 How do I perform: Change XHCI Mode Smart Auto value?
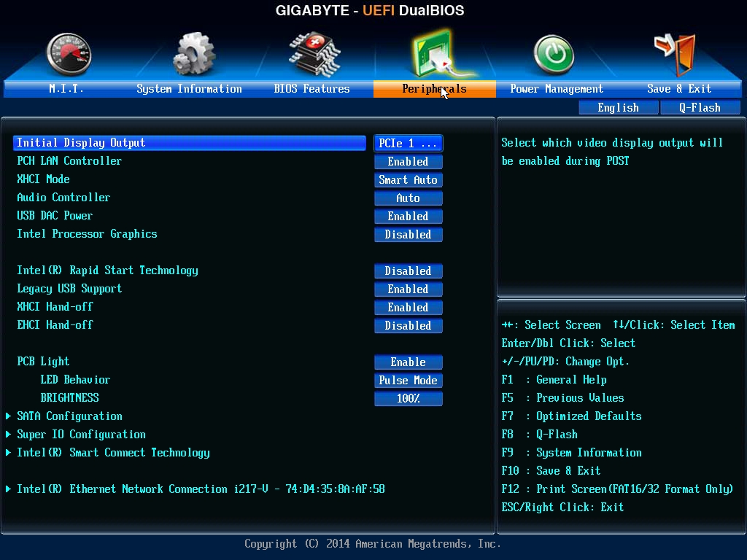point(409,179)
